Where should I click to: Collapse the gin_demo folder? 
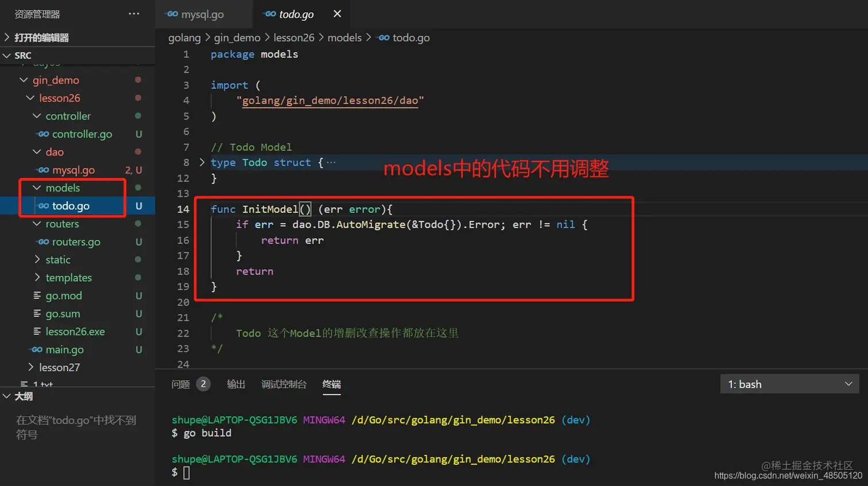24,80
